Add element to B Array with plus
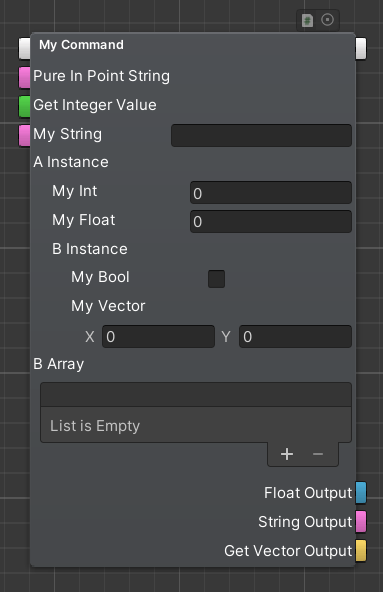This screenshot has width=383, height=592. (287, 454)
